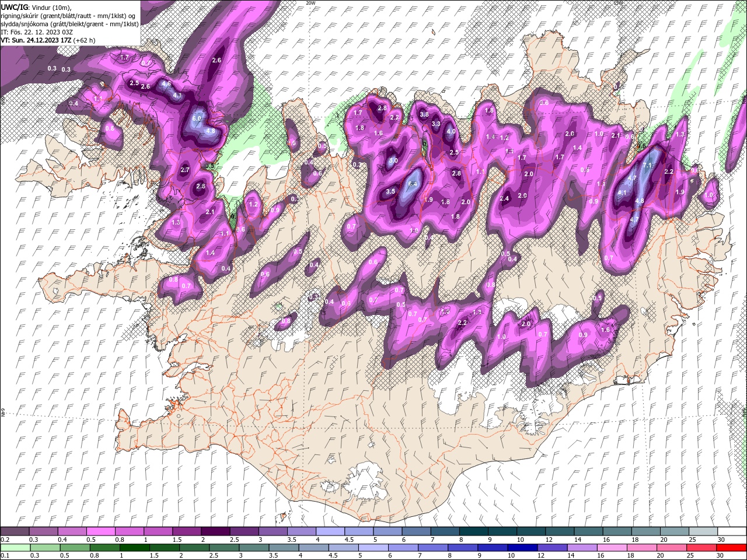Click the deep blue 10–12 swatch, lower scale
This screenshot has height=560, width=747.
click(522, 548)
